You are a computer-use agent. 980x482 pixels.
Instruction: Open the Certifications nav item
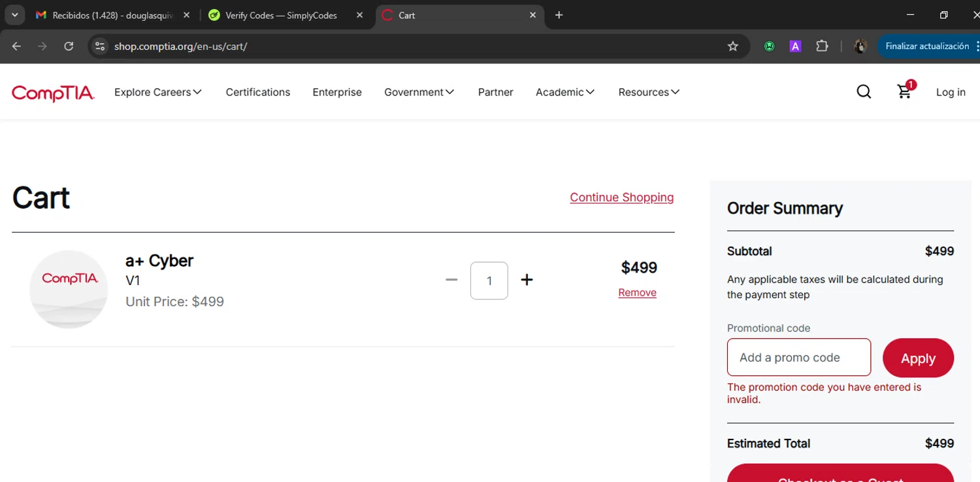point(258,92)
